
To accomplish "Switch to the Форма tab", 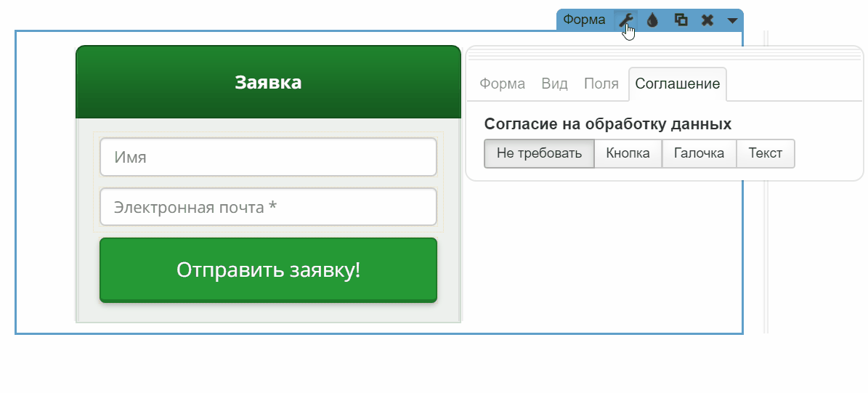I will coord(502,84).
